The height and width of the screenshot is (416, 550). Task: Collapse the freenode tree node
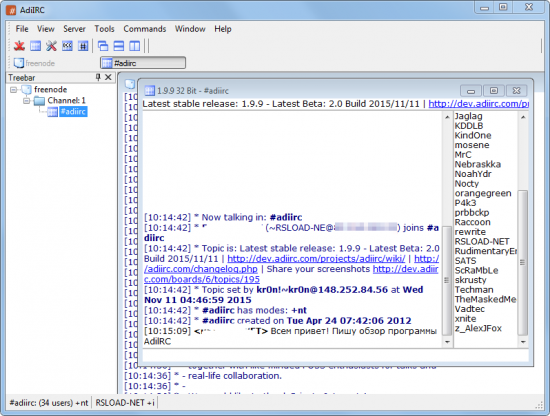pyautogui.click(x=13, y=90)
